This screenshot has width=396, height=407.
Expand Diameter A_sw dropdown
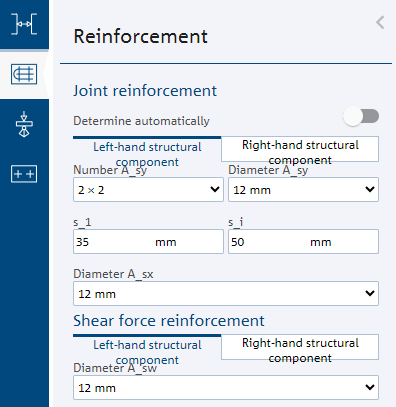226,387
